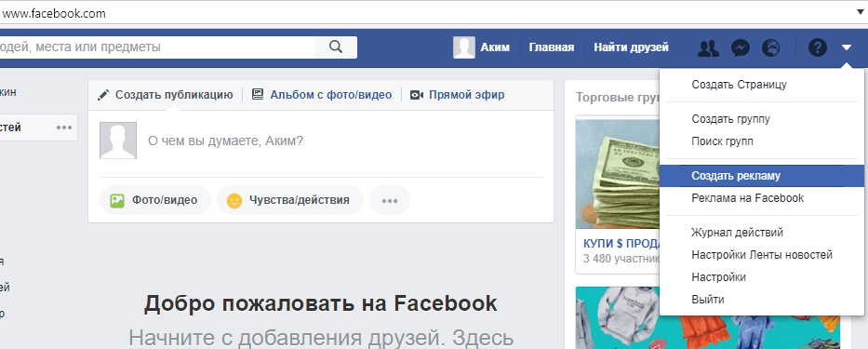Collapse the account dropdown arrow
Image resolution: width=868 pixels, height=349 pixels.
point(847,48)
